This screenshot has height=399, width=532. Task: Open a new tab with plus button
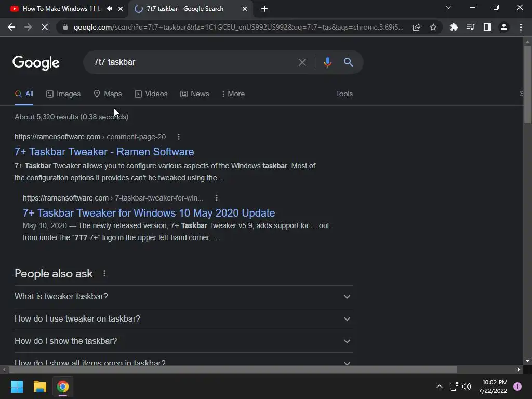pyautogui.click(x=264, y=9)
